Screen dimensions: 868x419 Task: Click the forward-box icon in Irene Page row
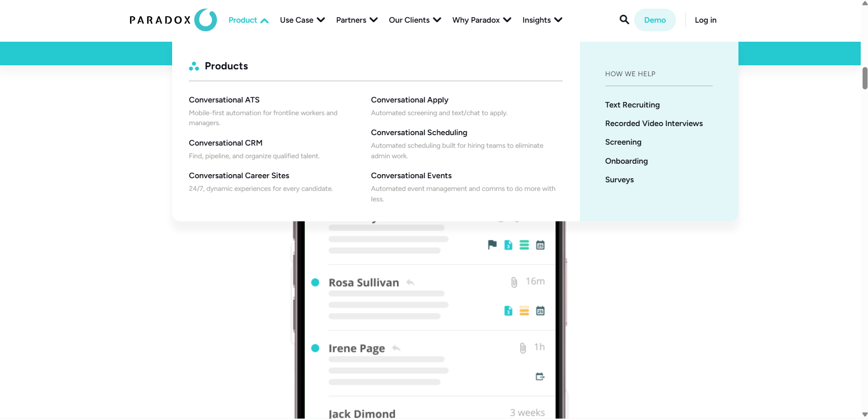click(540, 376)
